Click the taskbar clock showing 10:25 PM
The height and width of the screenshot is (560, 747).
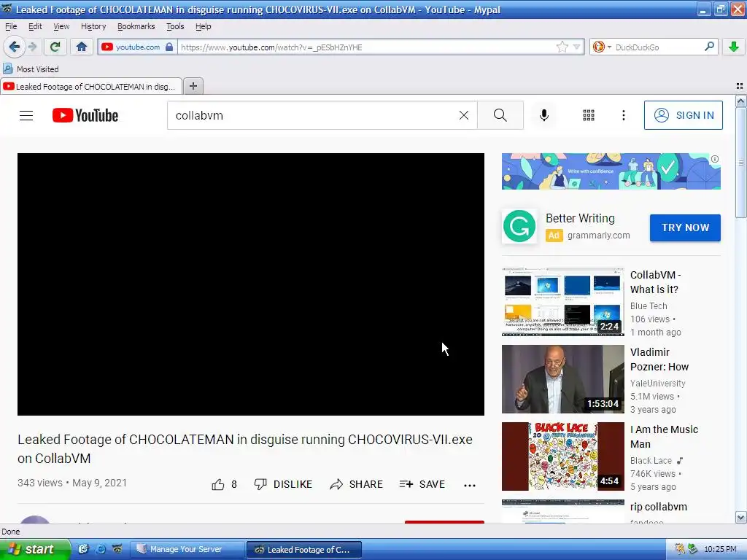(x=720, y=549)
